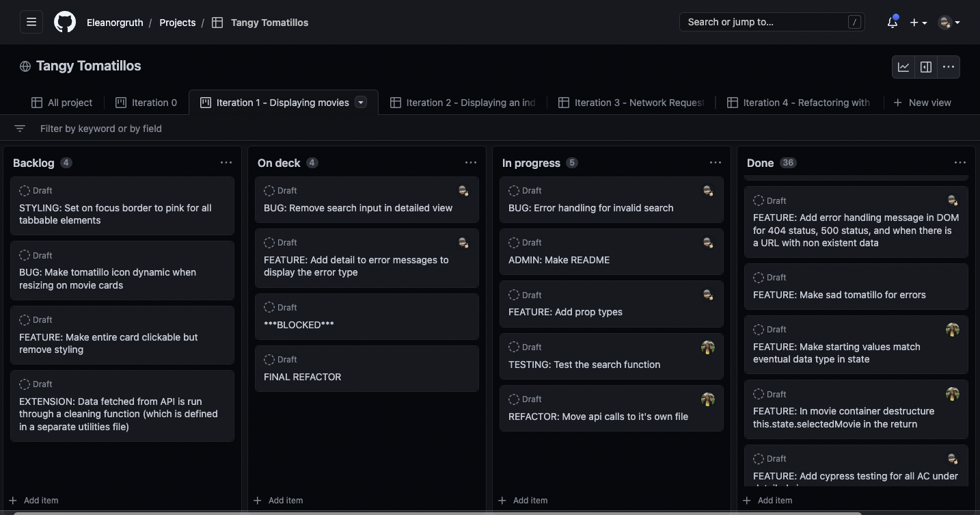
Task: Click the In progress column heading
Action: click(x=531, y=163)
